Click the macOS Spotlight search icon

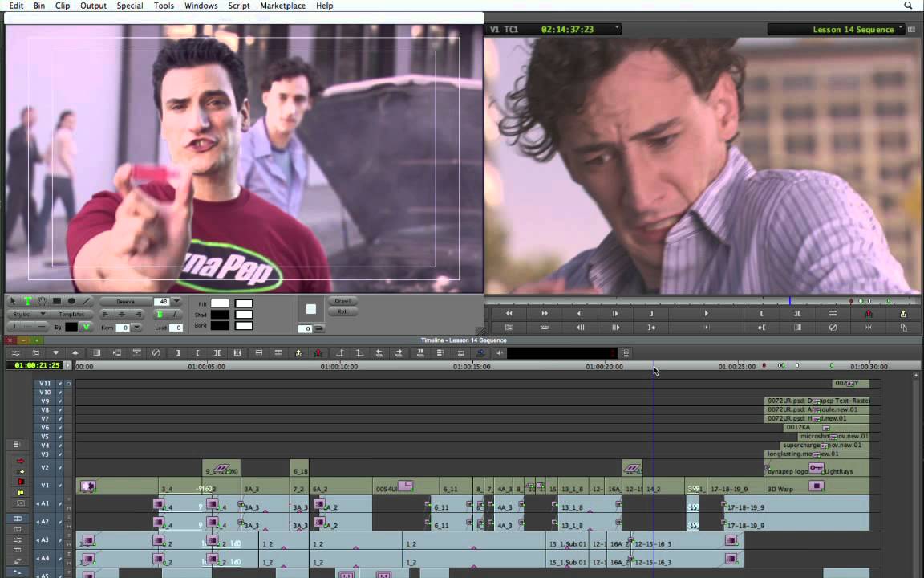908,6
